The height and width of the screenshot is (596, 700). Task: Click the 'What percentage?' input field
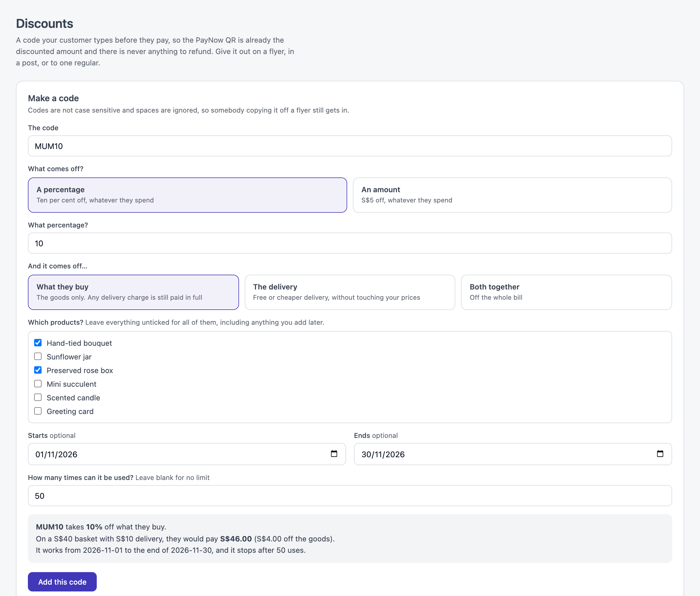pos(350,243)
